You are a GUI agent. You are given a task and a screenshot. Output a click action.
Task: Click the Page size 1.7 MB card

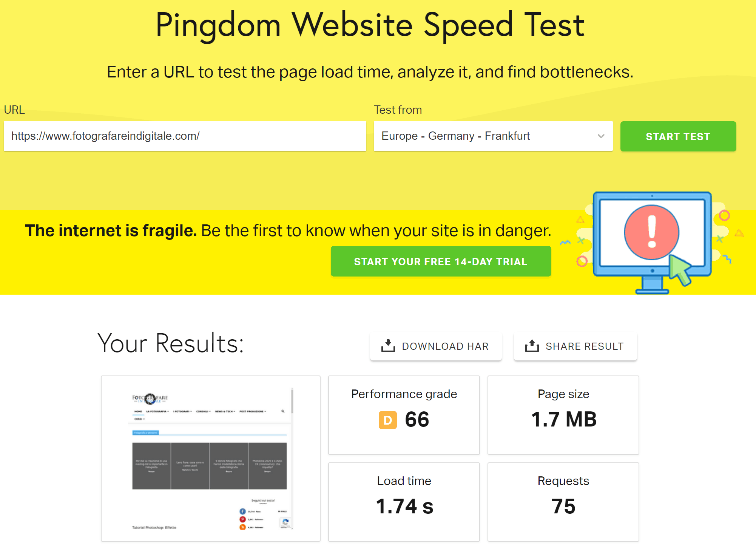(563, 415)
